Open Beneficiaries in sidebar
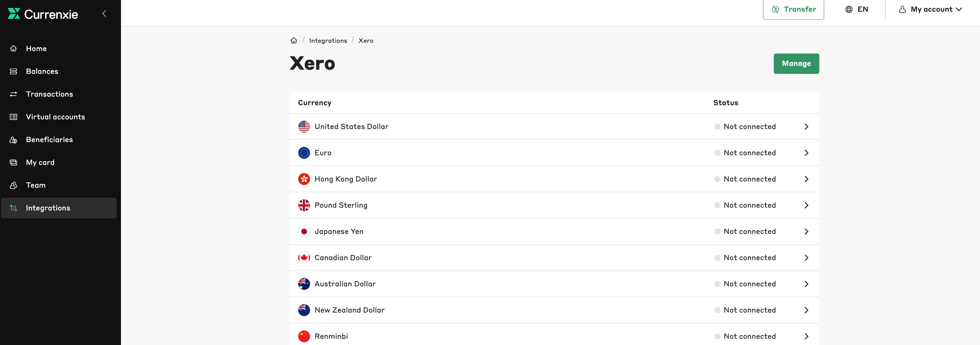The image size is (980, 345). (x=59, y=140)
